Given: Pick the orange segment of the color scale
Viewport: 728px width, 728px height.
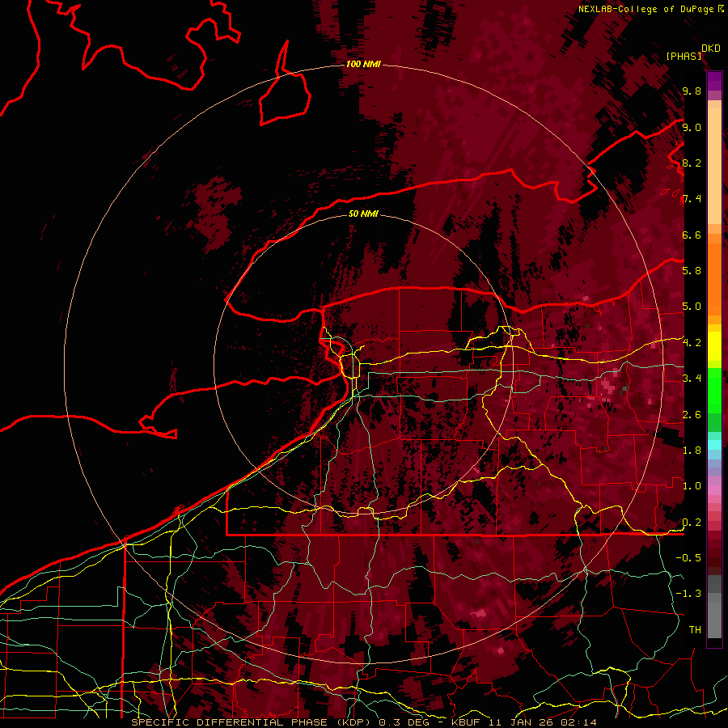Looking at the screenshot, I should 714,278.
